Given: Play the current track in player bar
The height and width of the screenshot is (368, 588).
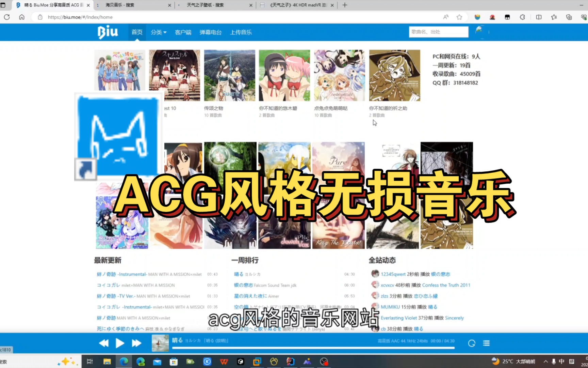Looking at the screenshot, I should (120, 343).
